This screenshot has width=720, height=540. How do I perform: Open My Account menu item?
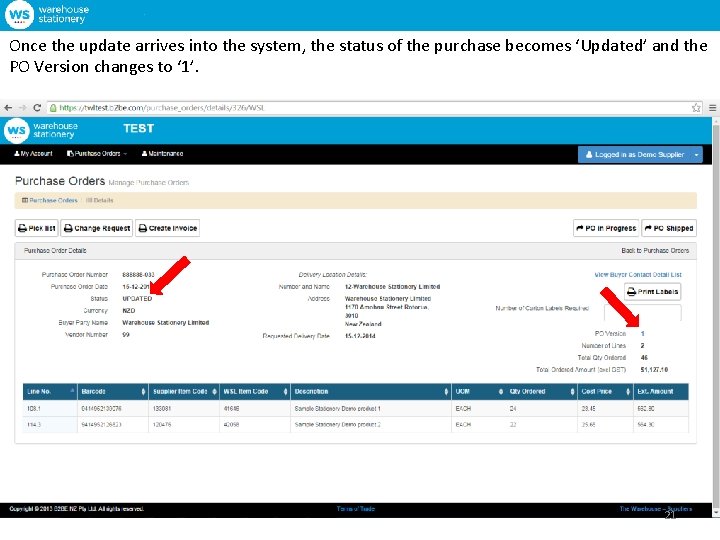pyautogui.click(x=33, y=154)
